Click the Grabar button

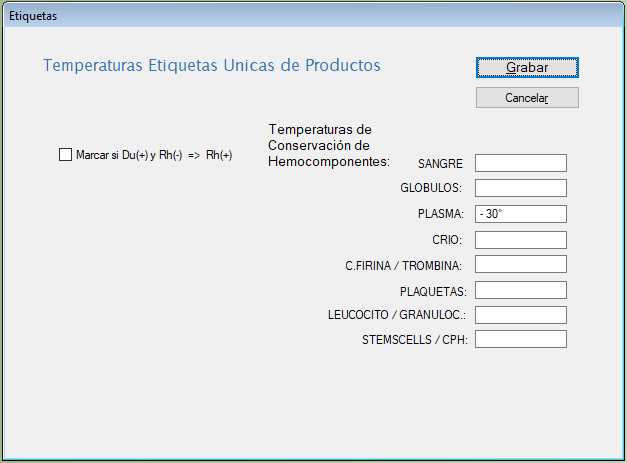click(x=527, y=67)
